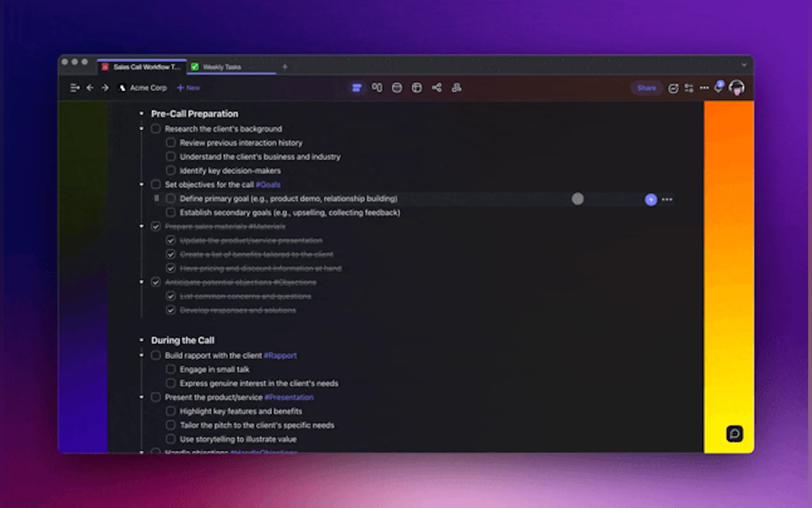Click the During the Call heading text
Screen dimensions: 812x508
tap(183, 340)
